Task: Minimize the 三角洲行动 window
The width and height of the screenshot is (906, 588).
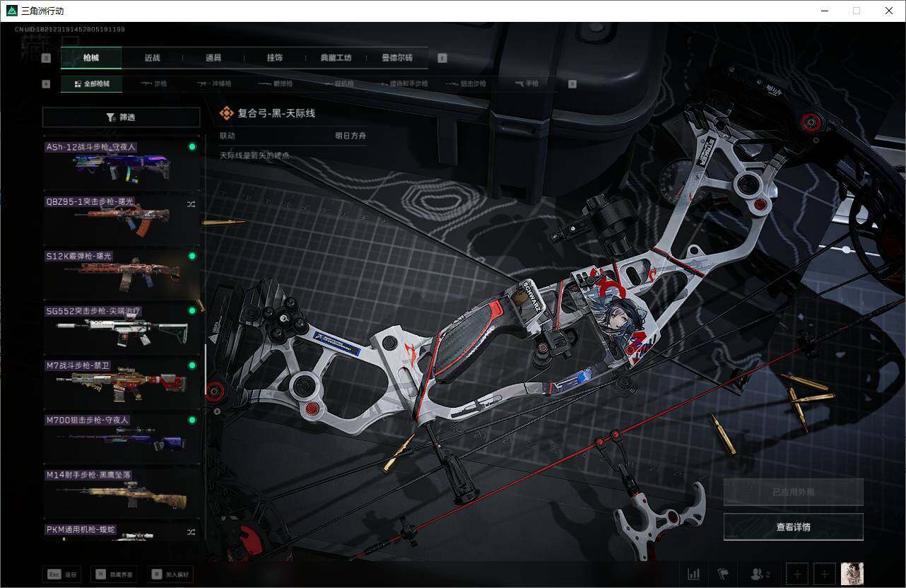Action: [x=825, y=11]
